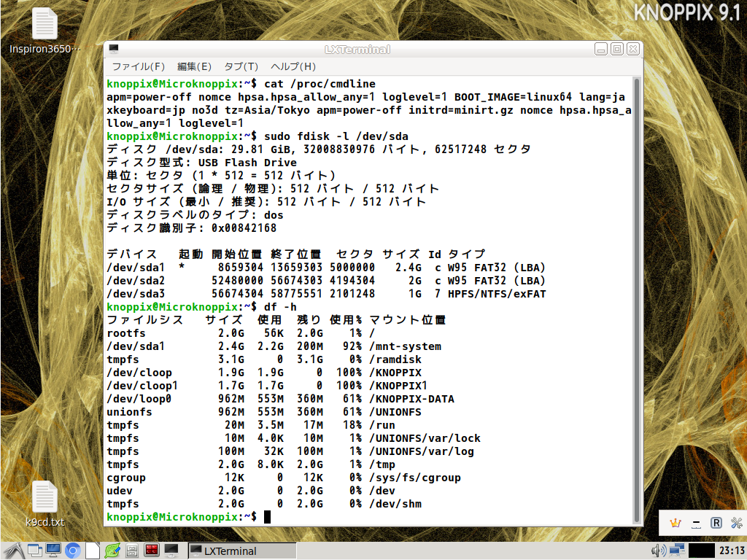Image resolution: width=747 pixels, height=560 pixels.
Task: Click the 'udev' filesystem entry
Action: [x=120, y=491]
